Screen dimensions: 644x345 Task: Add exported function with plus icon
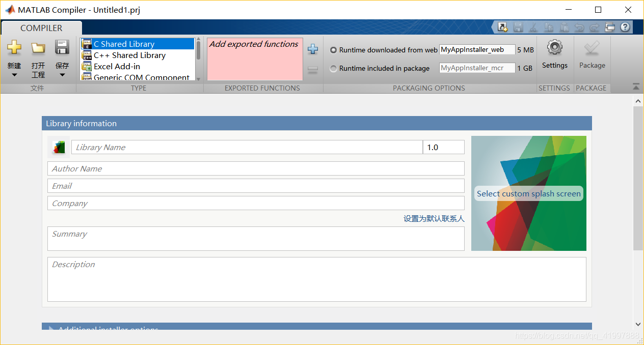click(313, 49)
